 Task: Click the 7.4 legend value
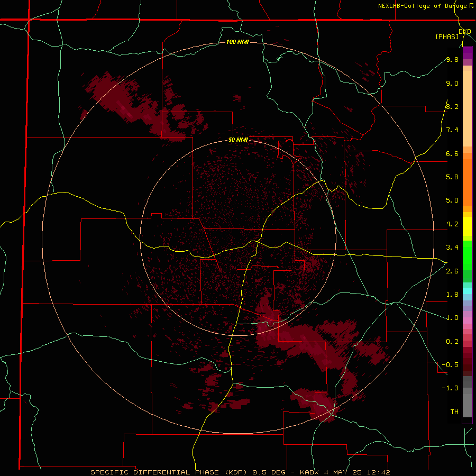(x=452, y=130)
